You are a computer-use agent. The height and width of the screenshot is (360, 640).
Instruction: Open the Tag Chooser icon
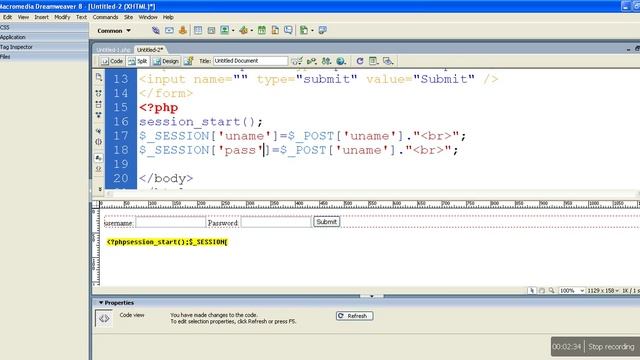(x=322, y=30)
